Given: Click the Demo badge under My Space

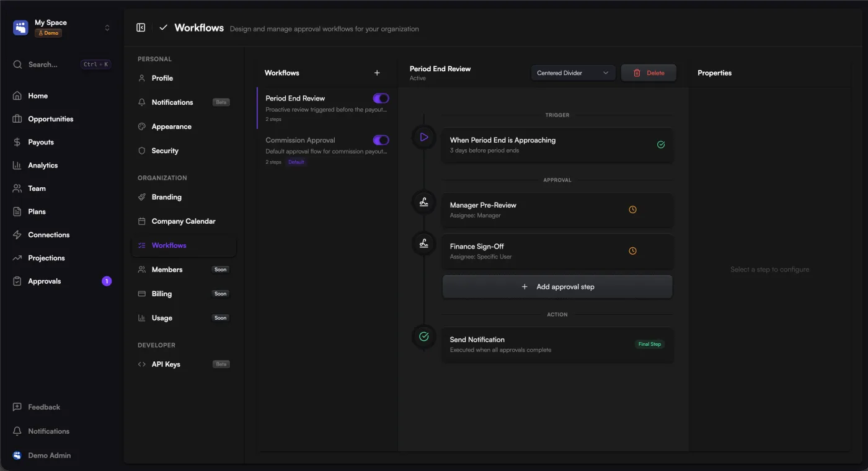Looking at the screenshot, I should tap(48, 33).
